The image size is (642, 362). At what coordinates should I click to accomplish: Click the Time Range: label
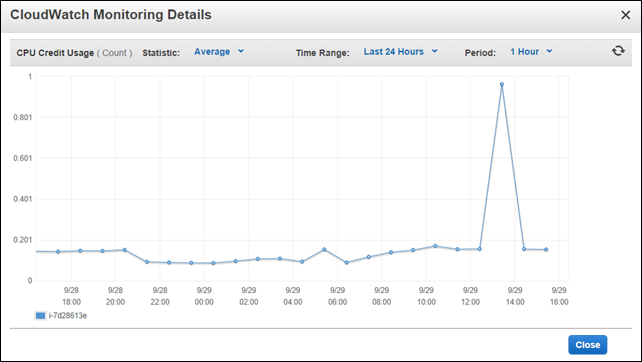pos(323,53)
